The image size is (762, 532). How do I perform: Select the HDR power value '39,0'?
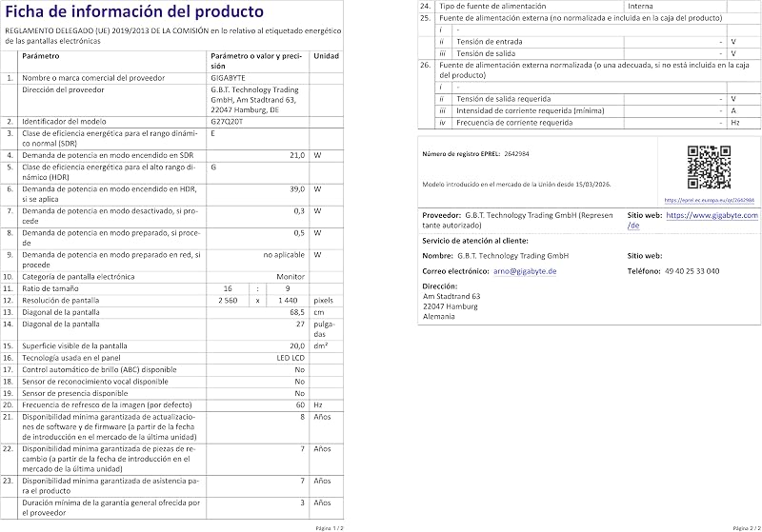(x=297, y=188)
